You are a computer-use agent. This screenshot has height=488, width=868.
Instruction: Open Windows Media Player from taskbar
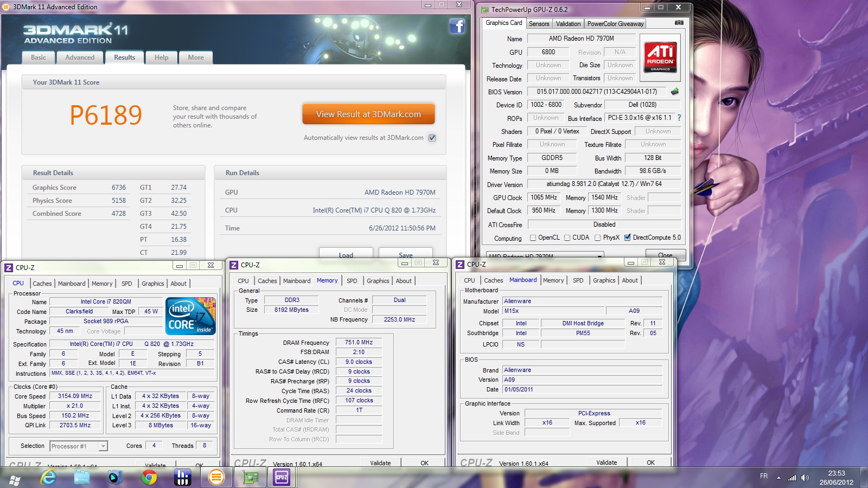coord(115,477)
